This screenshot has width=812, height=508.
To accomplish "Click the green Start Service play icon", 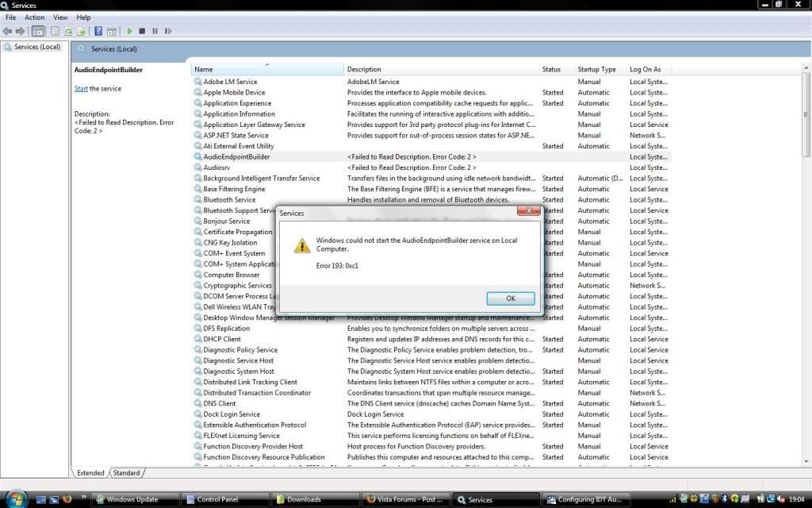I will point(129,32).
